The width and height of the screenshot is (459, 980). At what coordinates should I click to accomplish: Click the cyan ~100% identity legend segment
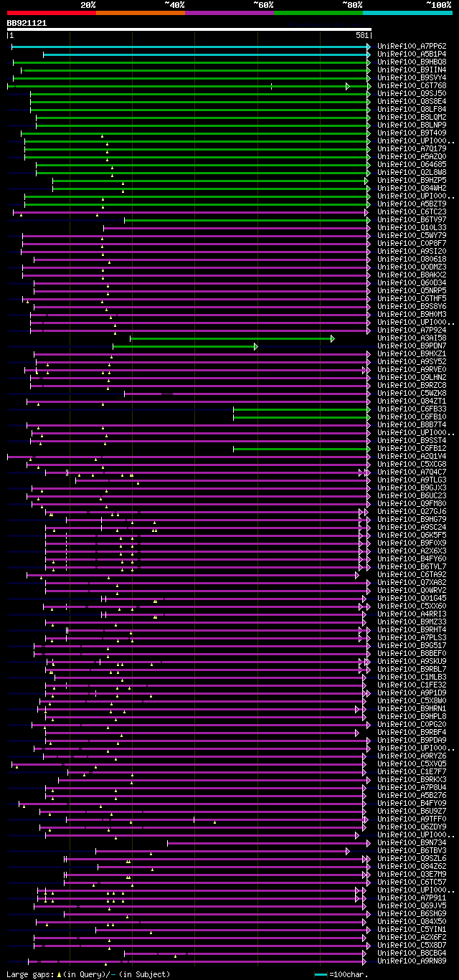click(x=407, y=12)
